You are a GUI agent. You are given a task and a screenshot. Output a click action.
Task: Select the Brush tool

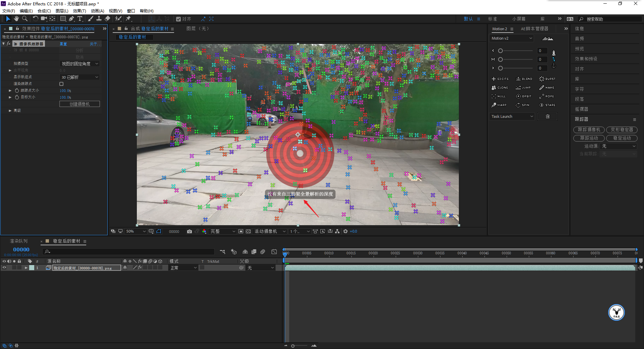(x=91, y=19)
